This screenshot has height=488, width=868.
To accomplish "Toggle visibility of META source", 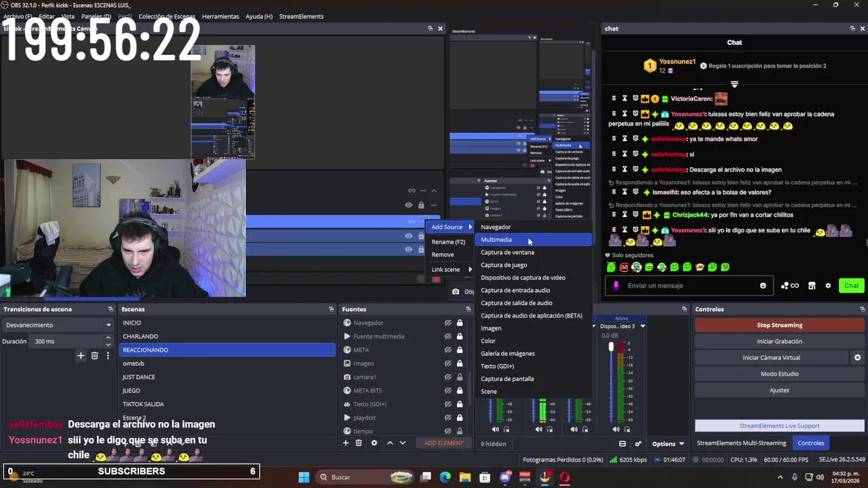I will [448, 350].
